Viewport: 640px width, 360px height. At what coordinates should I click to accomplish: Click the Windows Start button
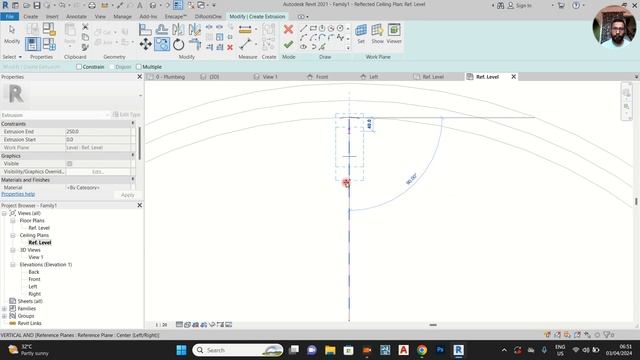tap(182, 350)
